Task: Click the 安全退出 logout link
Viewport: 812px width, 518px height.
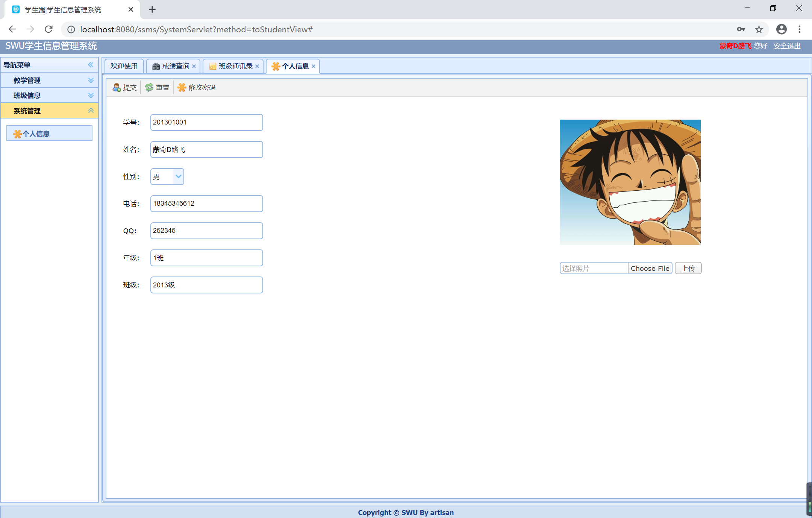Action: click(x=787, y=46)
